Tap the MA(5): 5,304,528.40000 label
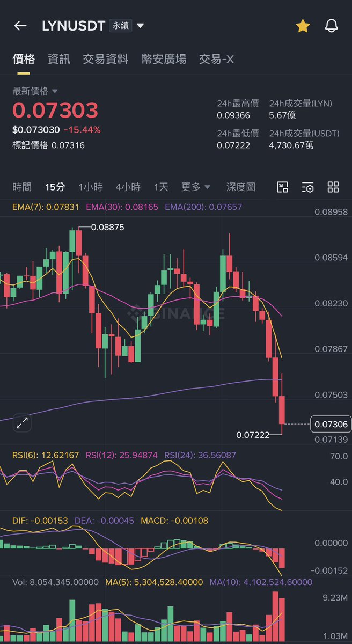 154,582
